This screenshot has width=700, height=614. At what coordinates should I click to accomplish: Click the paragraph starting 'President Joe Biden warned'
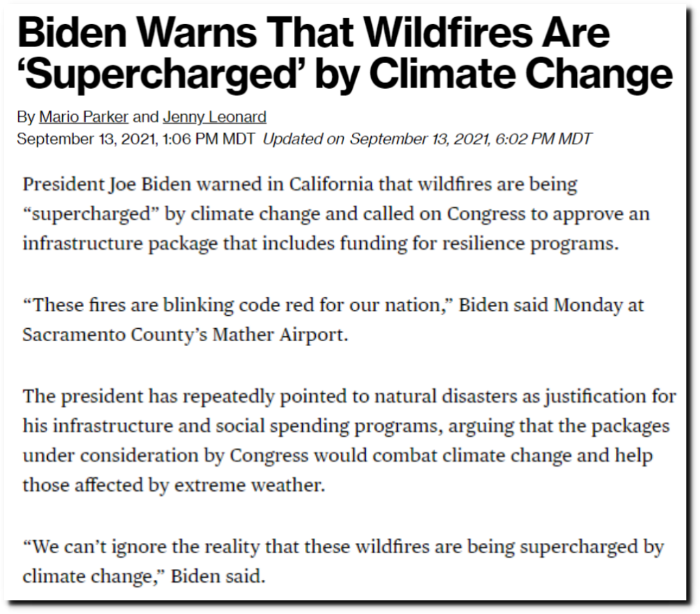336,214
